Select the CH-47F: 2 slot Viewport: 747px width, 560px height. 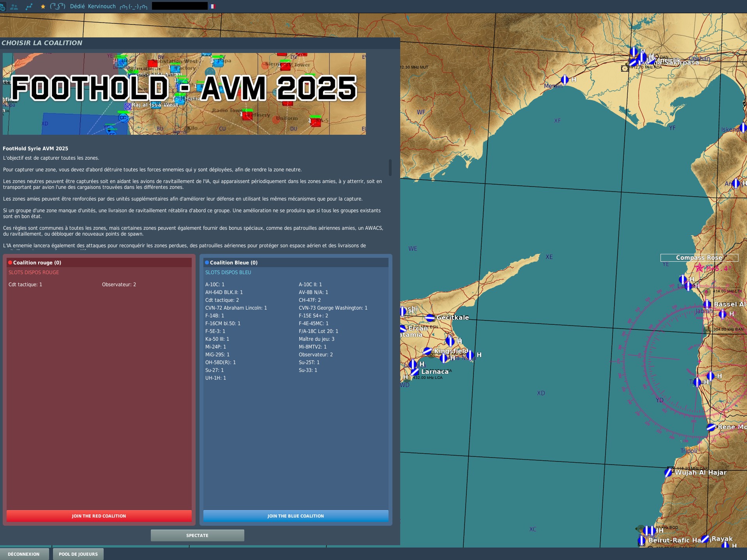(310, 300)
